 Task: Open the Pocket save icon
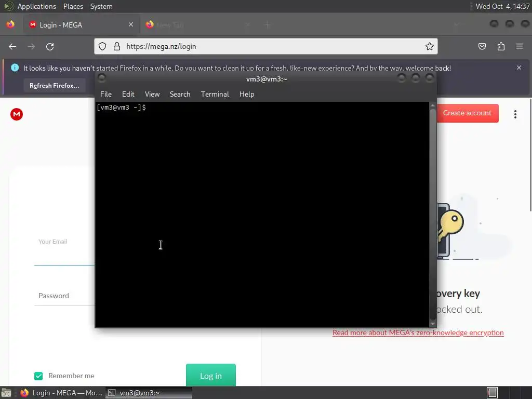tap(482, 46)
